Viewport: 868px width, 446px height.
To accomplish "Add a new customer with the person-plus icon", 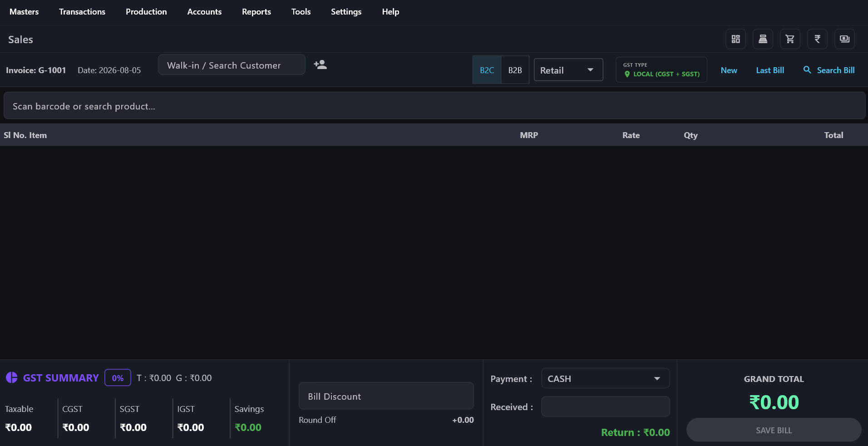I will [x=321, y=64].
